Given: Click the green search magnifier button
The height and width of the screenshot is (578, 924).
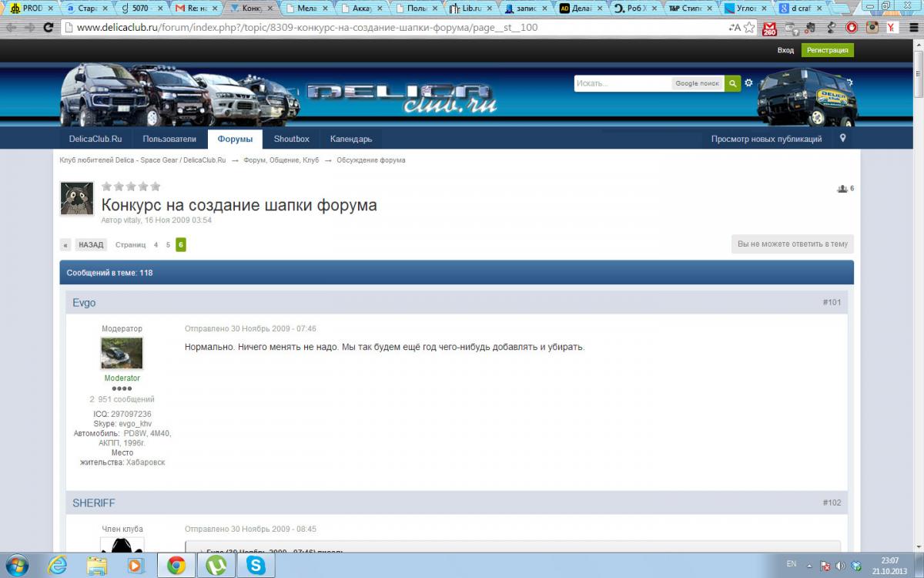Looking at the screenshot, I should click(732, 83).
